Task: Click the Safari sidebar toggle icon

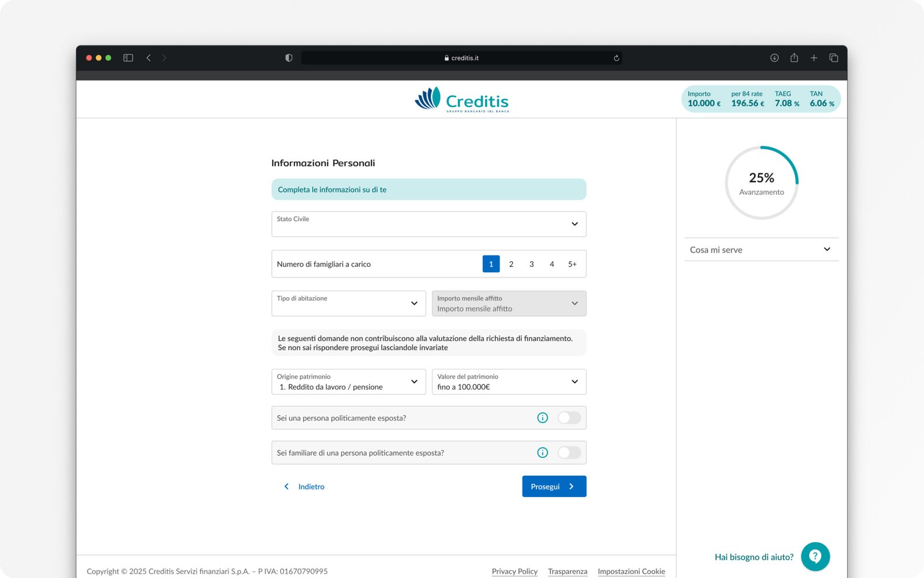Action: tap(128, 58)
